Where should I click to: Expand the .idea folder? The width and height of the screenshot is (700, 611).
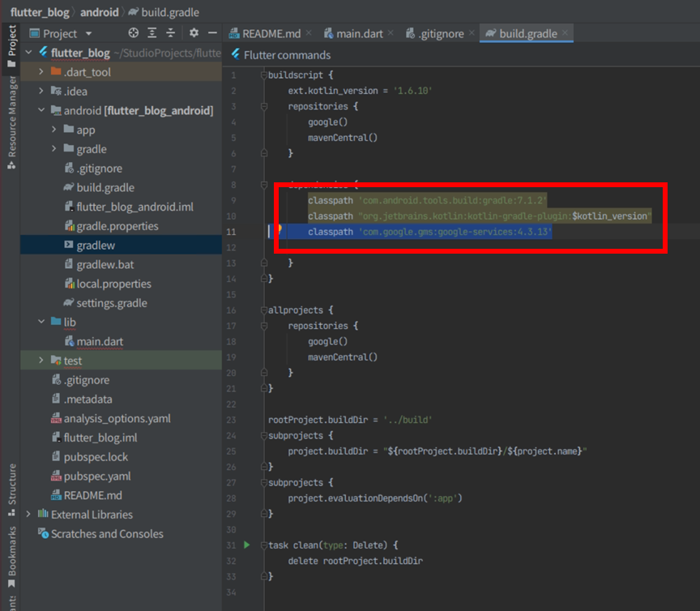pos(41,91)
